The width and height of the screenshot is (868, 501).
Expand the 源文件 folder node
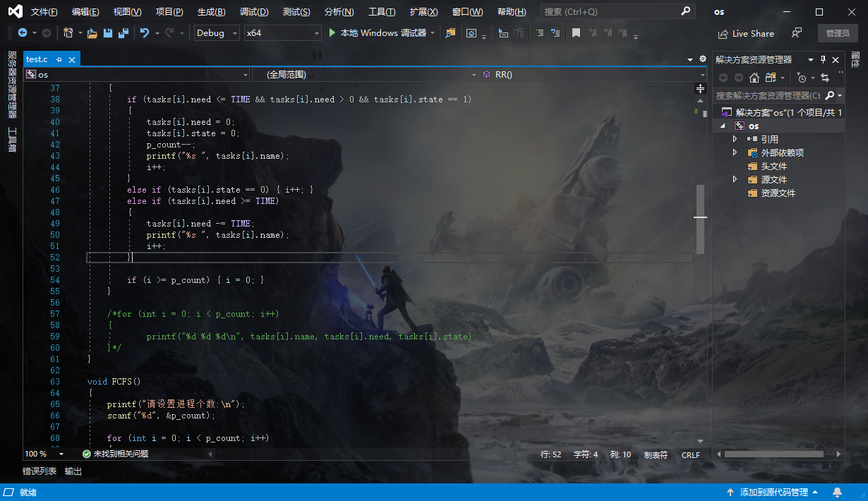(x=735, y=179)
